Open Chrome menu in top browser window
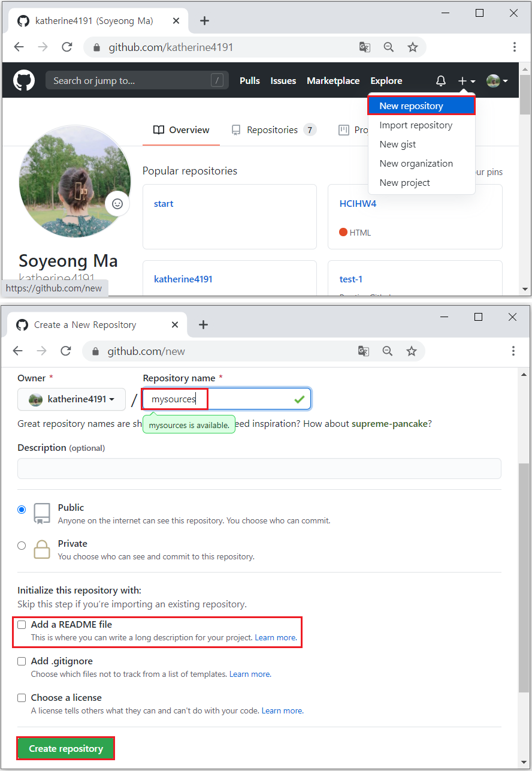This screenshot has height=771, width=532. point(515,47)
